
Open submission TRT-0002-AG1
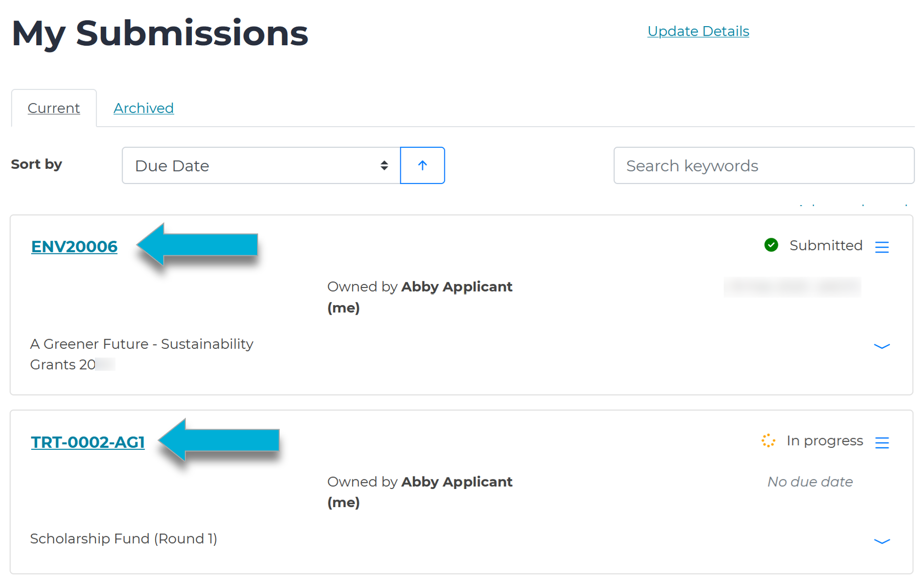88,443
